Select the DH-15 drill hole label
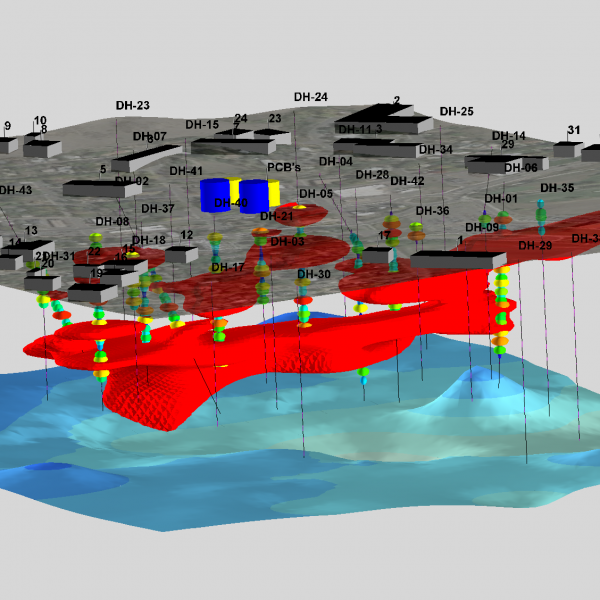This screenshot has width=600, height=600. [x=202, y=125]
